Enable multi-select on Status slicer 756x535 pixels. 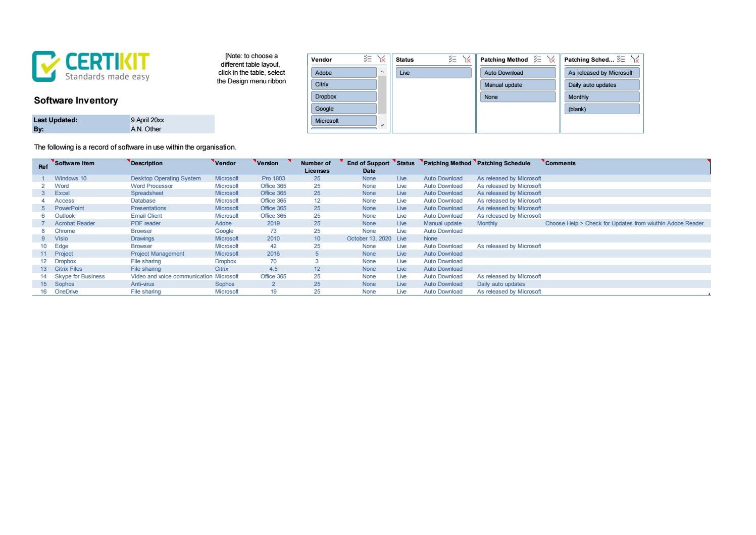pos(452,59)
